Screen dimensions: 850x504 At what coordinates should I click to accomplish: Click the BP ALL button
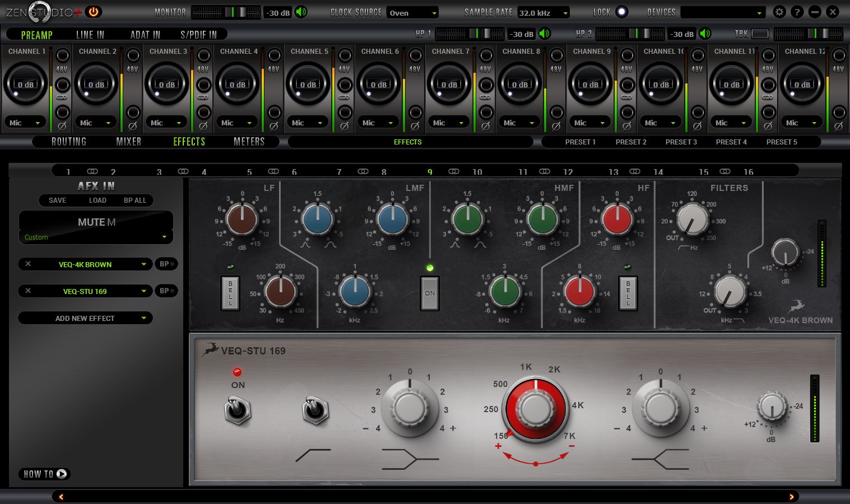click(x=135, y=200)
